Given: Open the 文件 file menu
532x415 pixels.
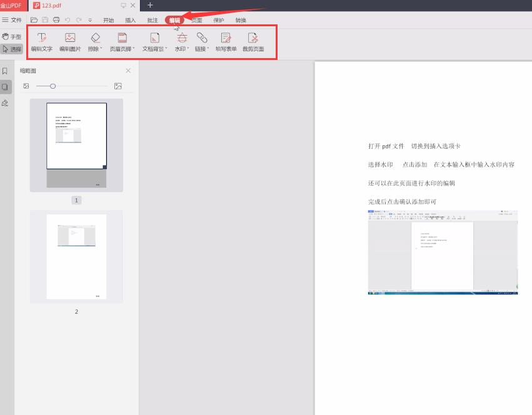Looking at the screenshot, I should pos(12,20).
